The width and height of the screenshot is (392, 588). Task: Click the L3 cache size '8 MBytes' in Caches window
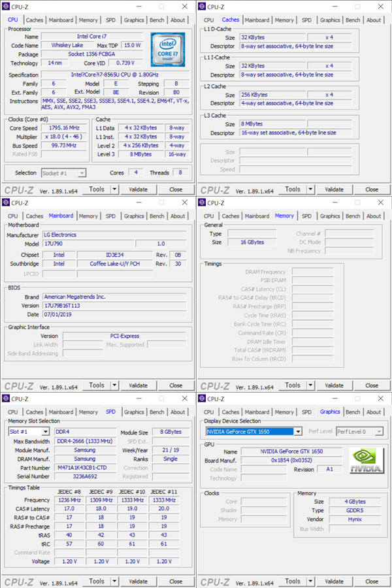272,123
